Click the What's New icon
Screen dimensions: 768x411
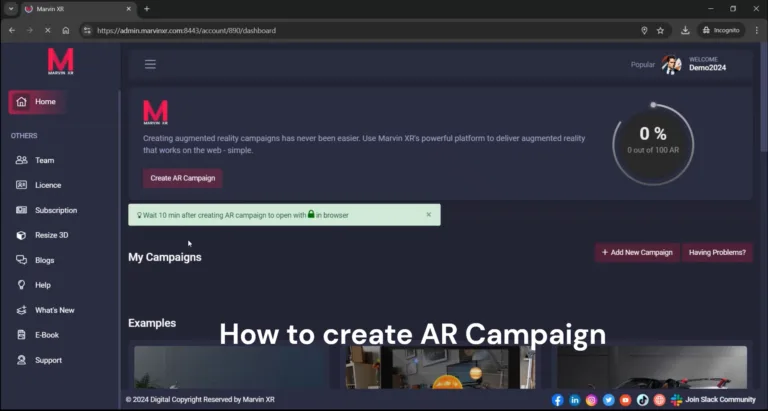click(21, 310)
